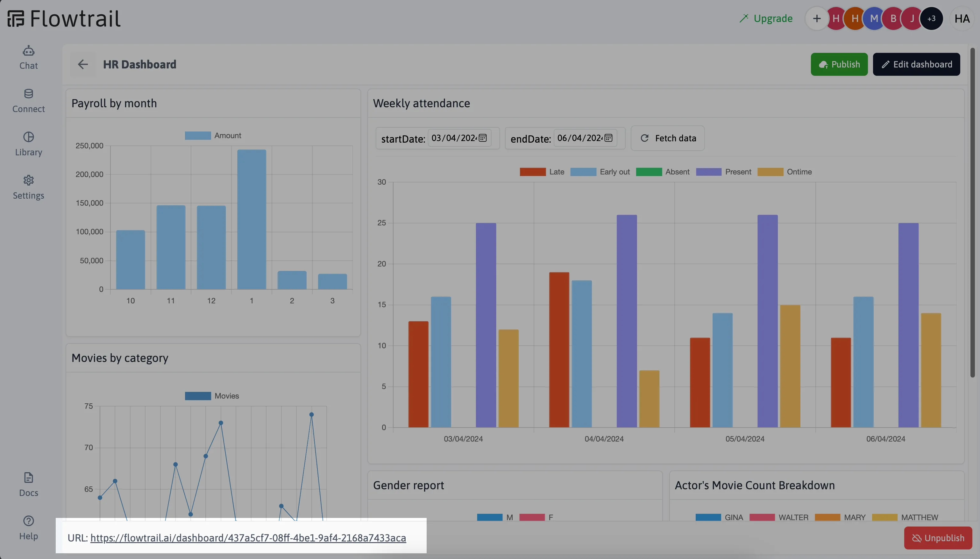This screenshot has width=980, height=559.
Task: Open Settings in the sidebar
Action: coord(28,188)
